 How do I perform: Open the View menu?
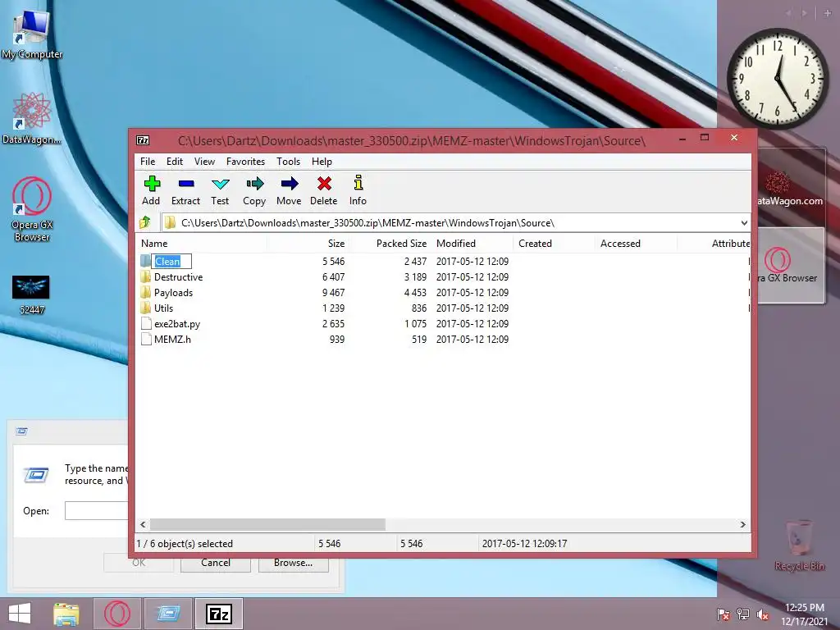coord(204,162)
